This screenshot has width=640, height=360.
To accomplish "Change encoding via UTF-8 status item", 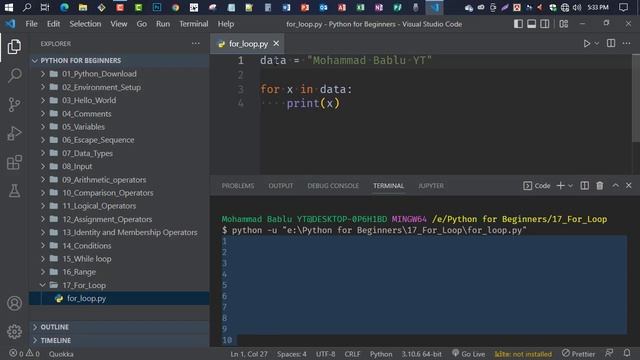I will [325, 354].
